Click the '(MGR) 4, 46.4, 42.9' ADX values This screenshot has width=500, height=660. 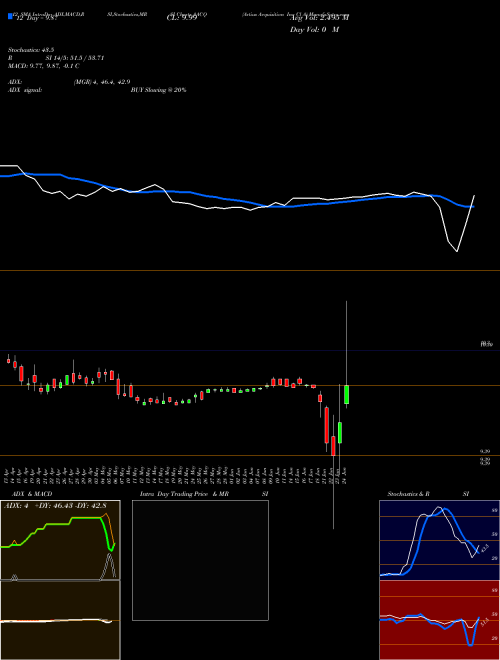[x=102, y=82]
